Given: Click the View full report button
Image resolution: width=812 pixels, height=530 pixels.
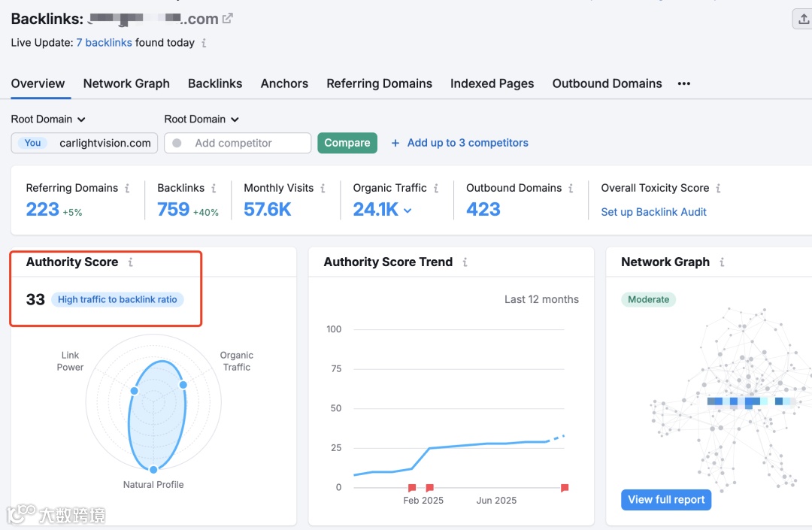Looking at the screenshot, I should pyautogui.click(x=666, y=500).
